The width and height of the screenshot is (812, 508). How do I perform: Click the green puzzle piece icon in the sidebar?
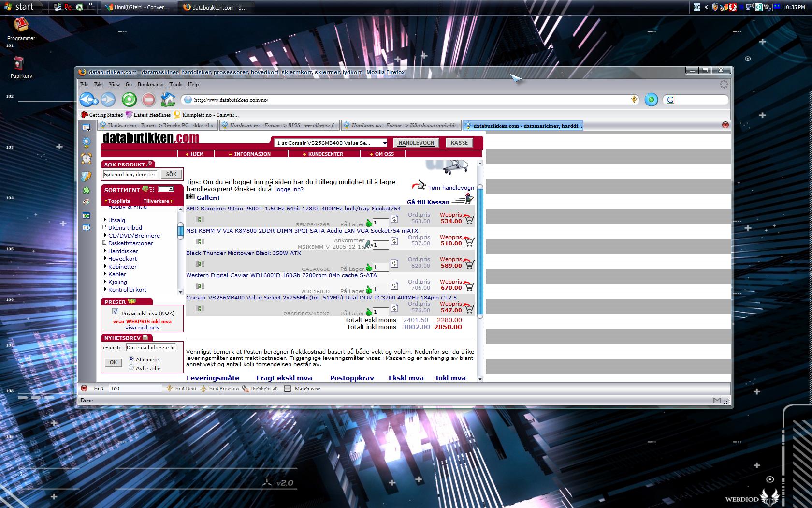87,190
